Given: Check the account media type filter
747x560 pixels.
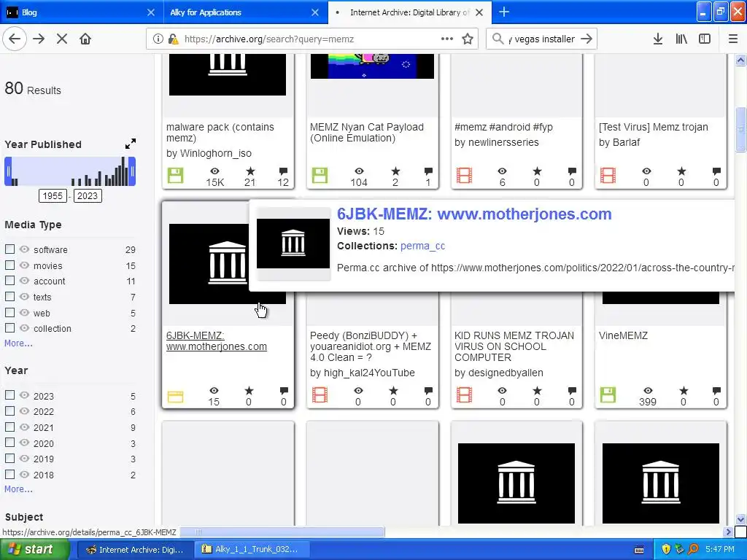Looking at the screenshot, I should (9, 281).
